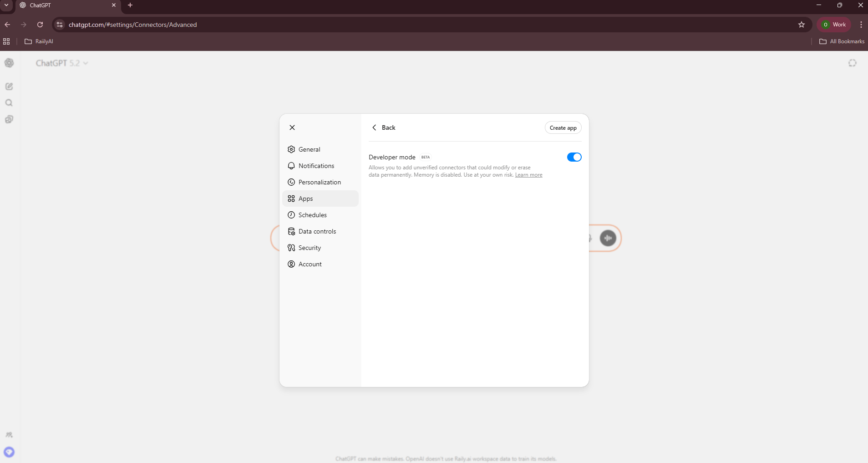Click the Create app button

(563, 128)
